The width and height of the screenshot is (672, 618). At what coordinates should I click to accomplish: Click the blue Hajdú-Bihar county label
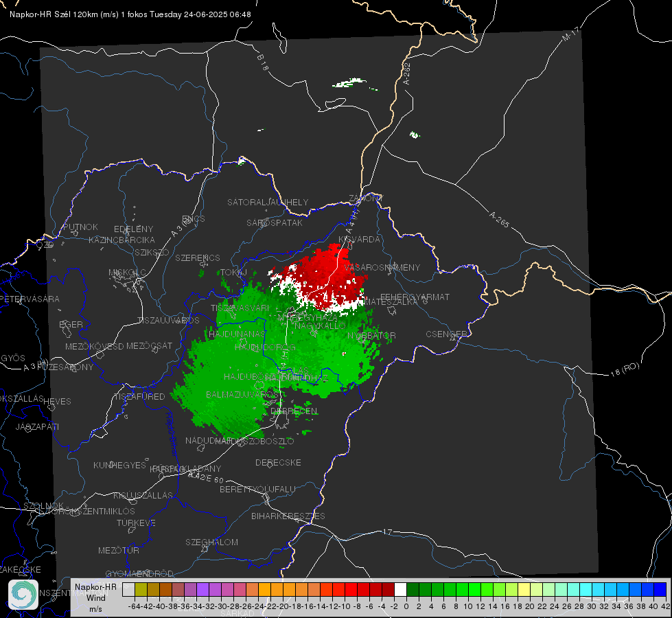coord(172,433)
